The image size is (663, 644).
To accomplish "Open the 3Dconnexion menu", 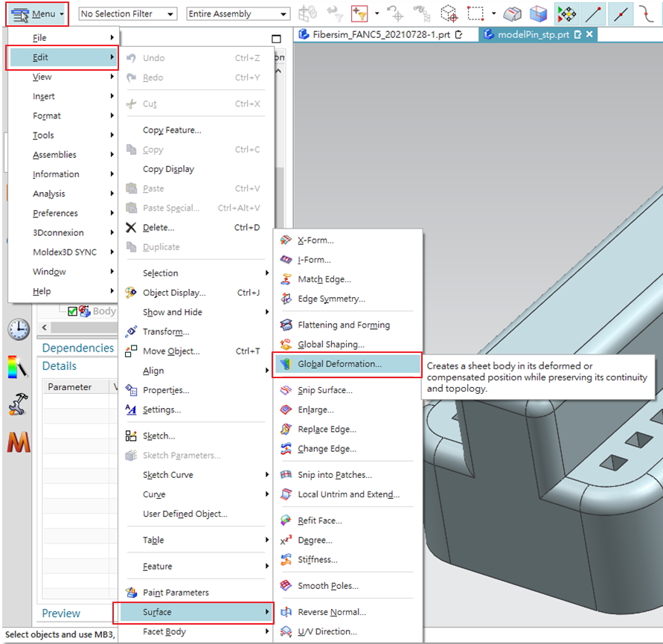I will coord(63,232).
